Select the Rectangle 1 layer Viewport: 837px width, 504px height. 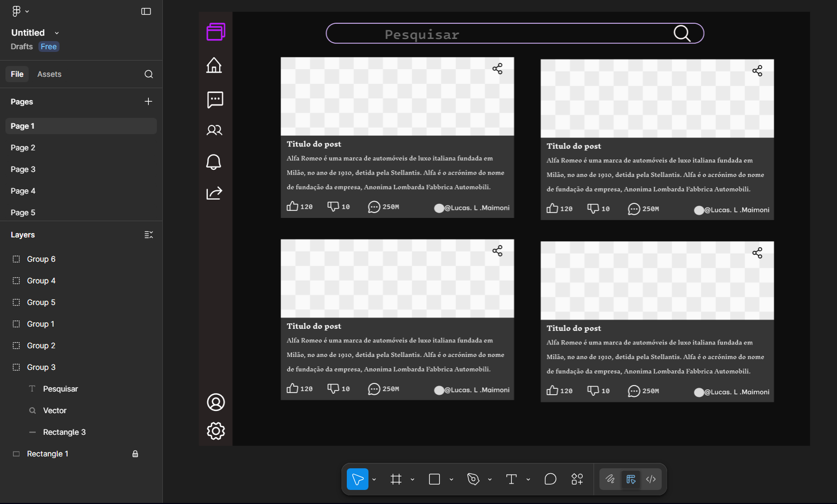pos(81,454)
